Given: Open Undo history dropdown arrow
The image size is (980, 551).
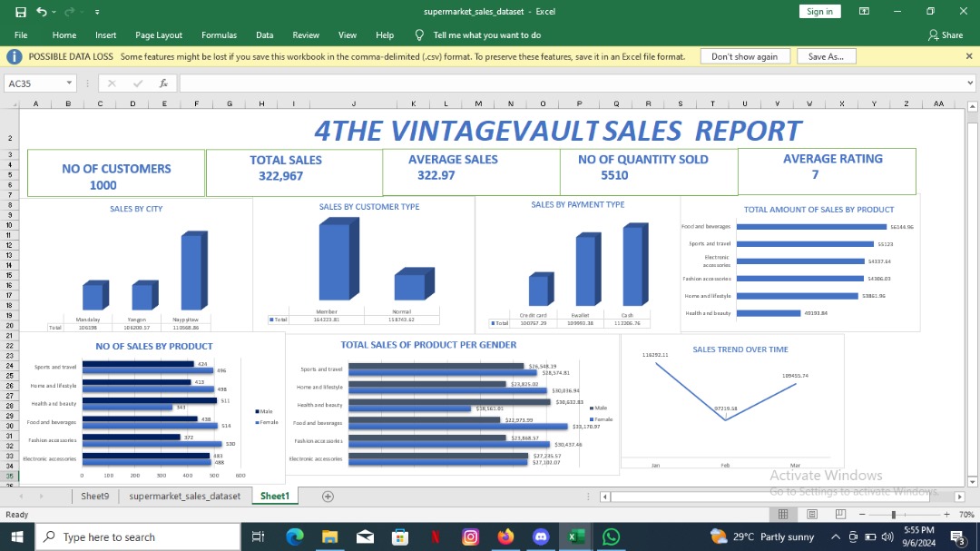Looking at the screenshot, I should point(54,12).
